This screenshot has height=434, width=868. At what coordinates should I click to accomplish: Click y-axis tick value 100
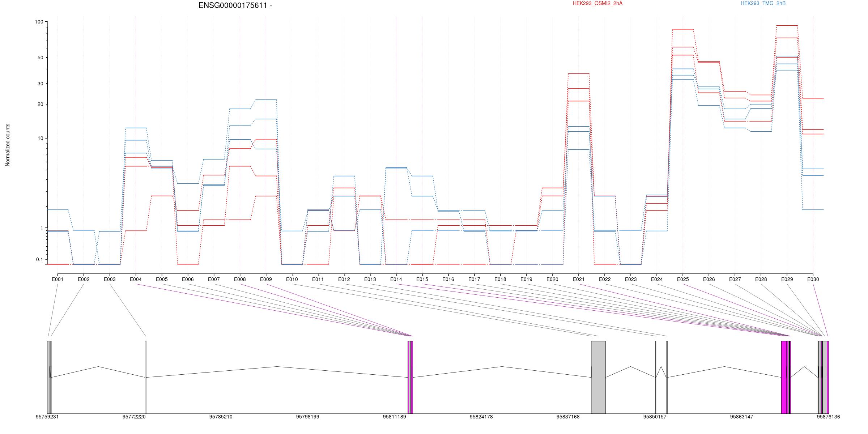click(x=39, y=22)
